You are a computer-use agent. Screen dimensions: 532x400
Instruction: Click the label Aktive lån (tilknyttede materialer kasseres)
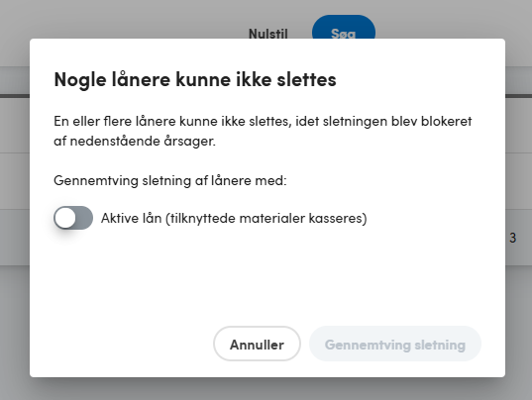click(x=234, y=218)
